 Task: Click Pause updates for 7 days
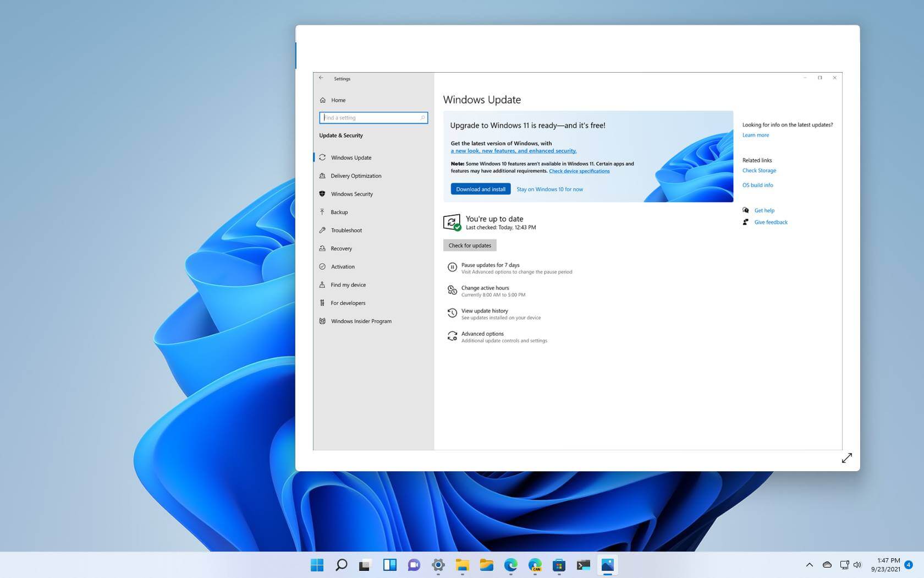(490, 265)
